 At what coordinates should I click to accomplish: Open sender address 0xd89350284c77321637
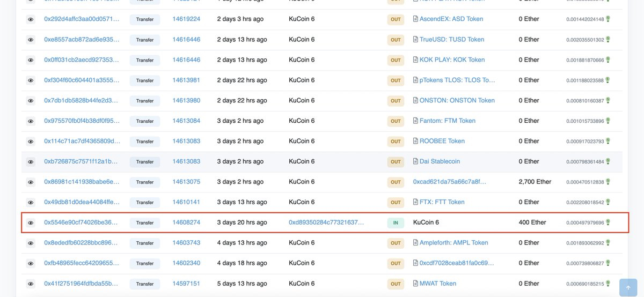pyautogui.click(x=326, y=222)
